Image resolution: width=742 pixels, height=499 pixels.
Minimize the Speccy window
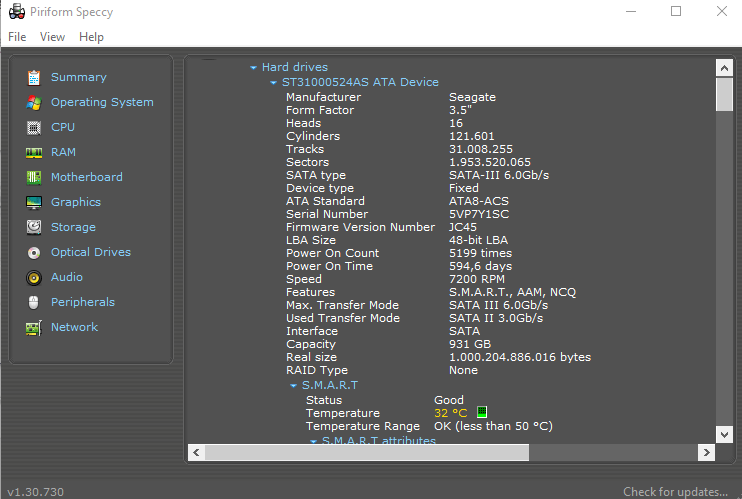(x=631, y=11)
